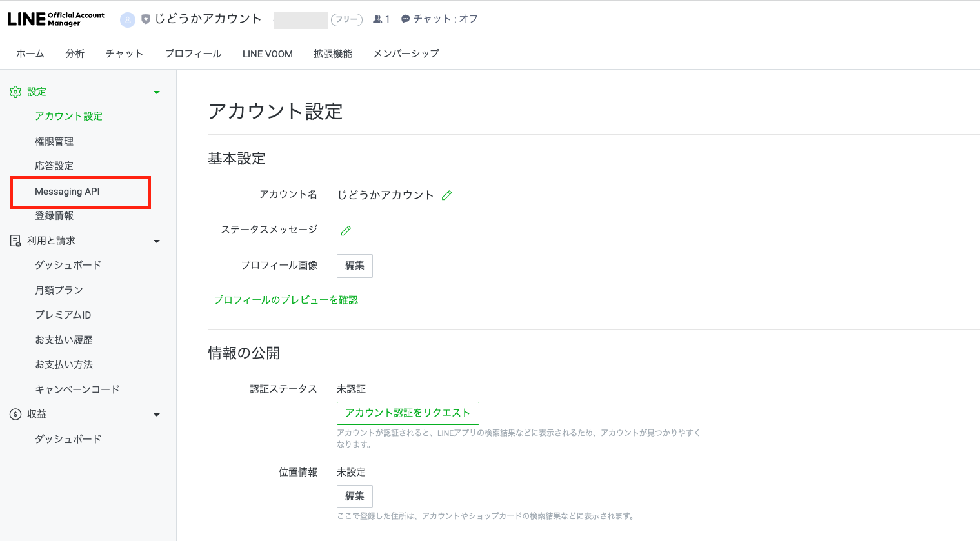980x541 pixels.
Task: Click the LINE Official Account Manager logo
Action: pyautogui.click(x=55, y=19)
